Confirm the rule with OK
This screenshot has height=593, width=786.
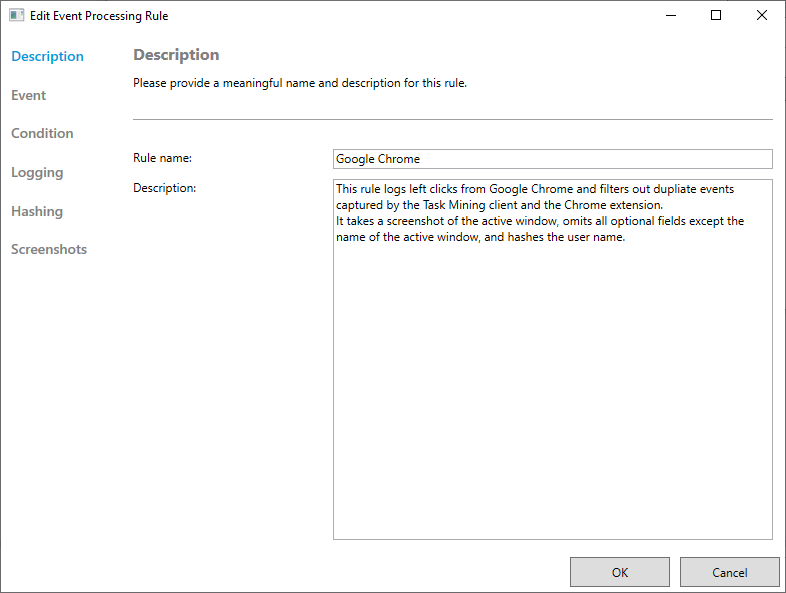[x=620, y=572]
